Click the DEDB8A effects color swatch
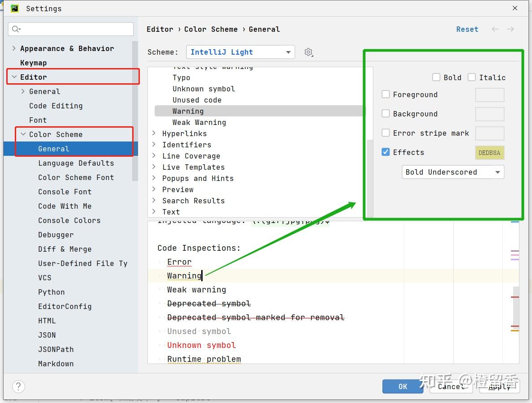Viewport: 532px width, 403px height. tap(489, 152)
